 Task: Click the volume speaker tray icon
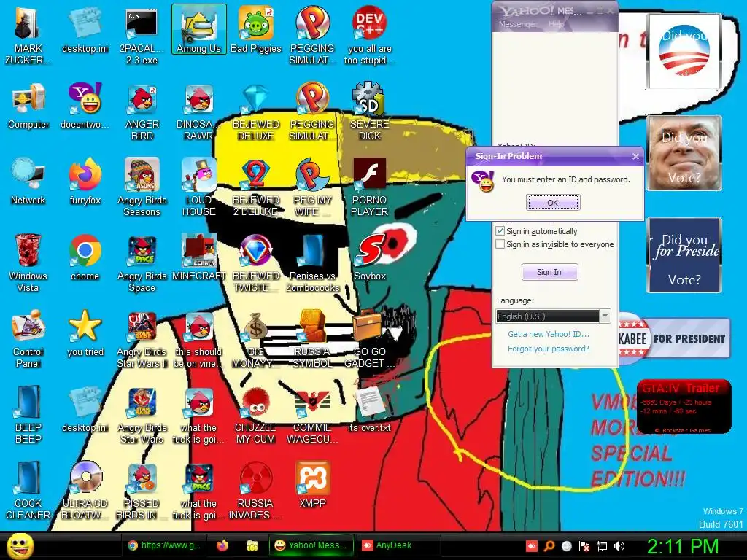[619, 546]
